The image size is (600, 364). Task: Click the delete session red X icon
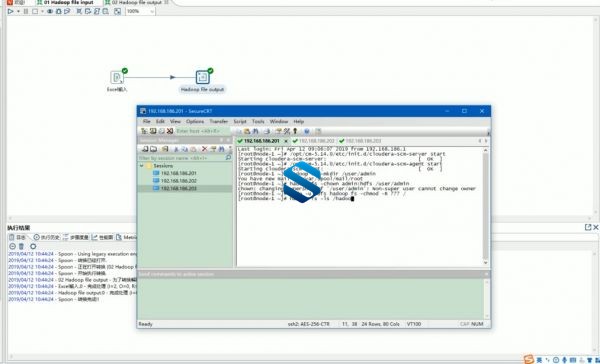(204, 149)
